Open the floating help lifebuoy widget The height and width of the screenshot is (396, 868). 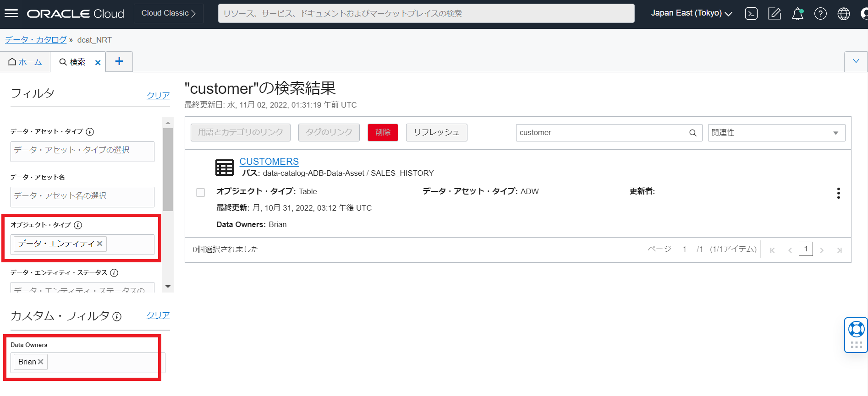856,330
